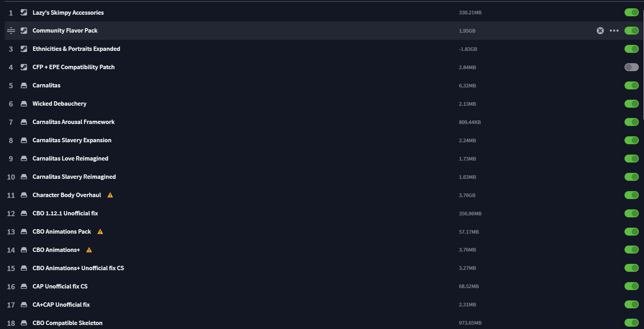Turn off Carnalitas Slavery Expansion

(632, 140)
